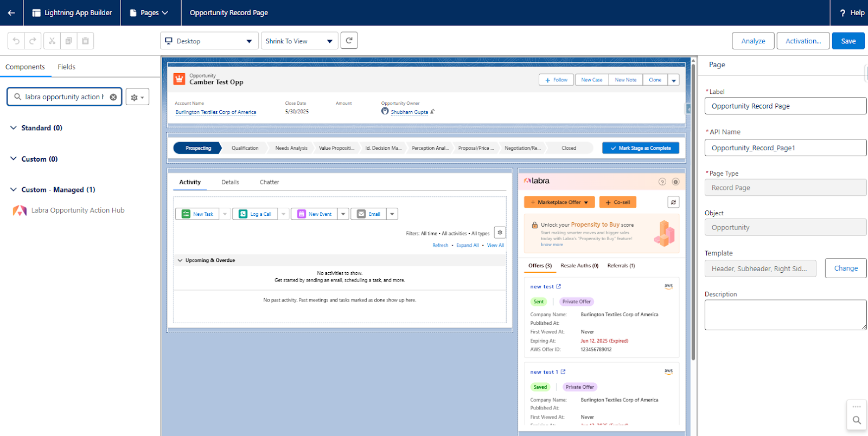Click the canvas vertical scrollbar
This screenshot has height=436, width=868.
pos(693,211)
